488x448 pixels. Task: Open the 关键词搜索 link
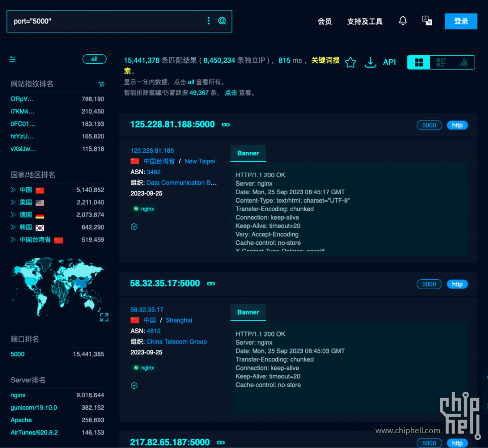click(x=326, y=61)
